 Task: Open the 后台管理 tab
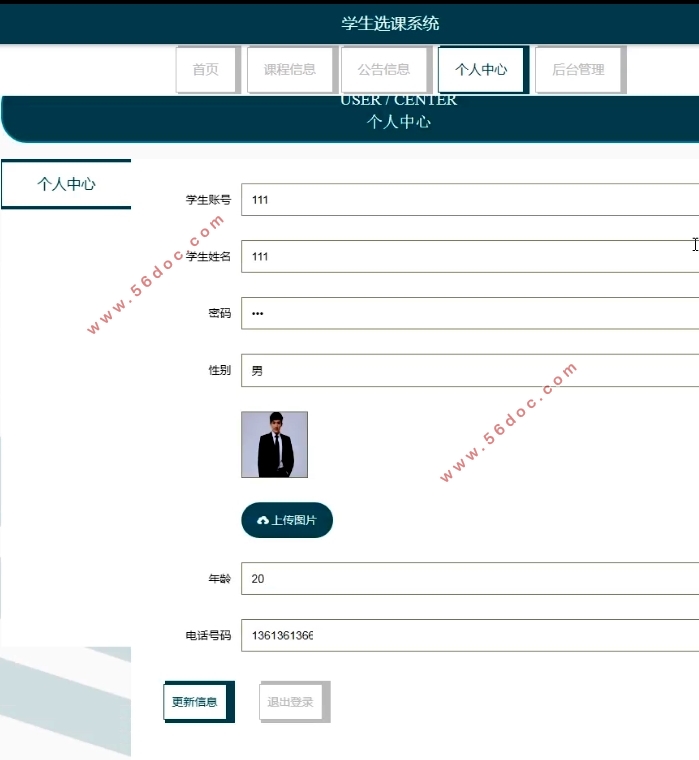[578, 70]
